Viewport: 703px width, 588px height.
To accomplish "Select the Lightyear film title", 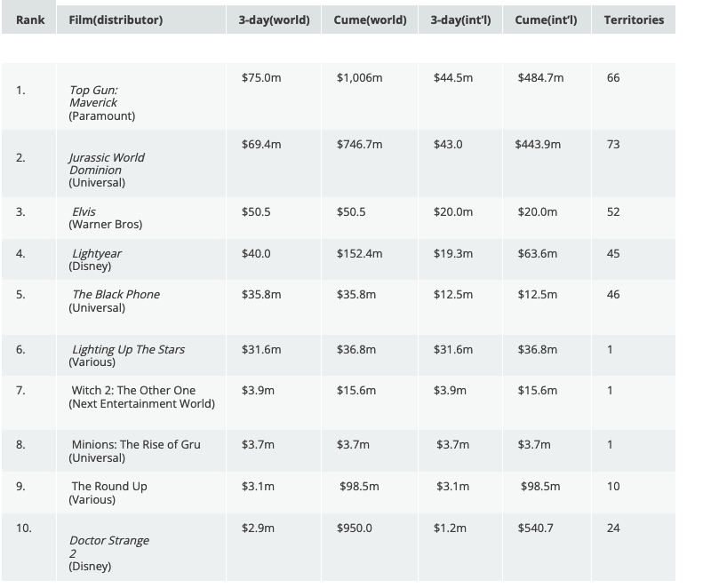I will coord(96,253).
